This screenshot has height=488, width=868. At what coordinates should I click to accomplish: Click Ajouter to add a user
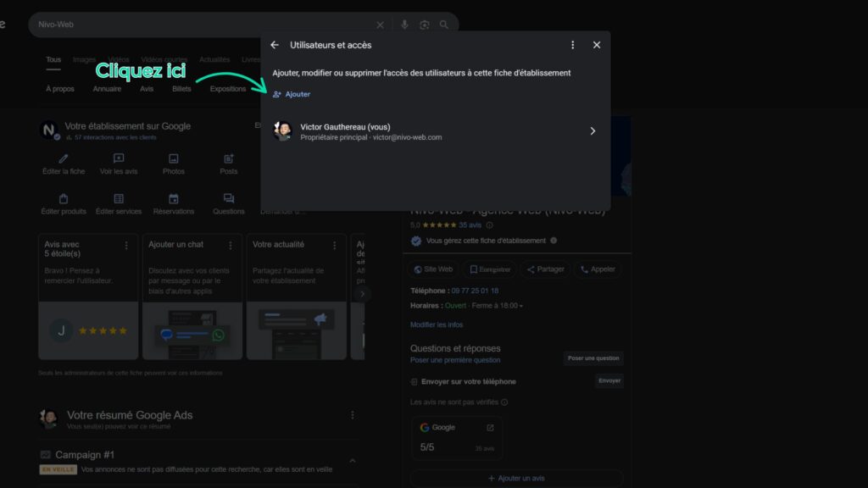point(292,94)
